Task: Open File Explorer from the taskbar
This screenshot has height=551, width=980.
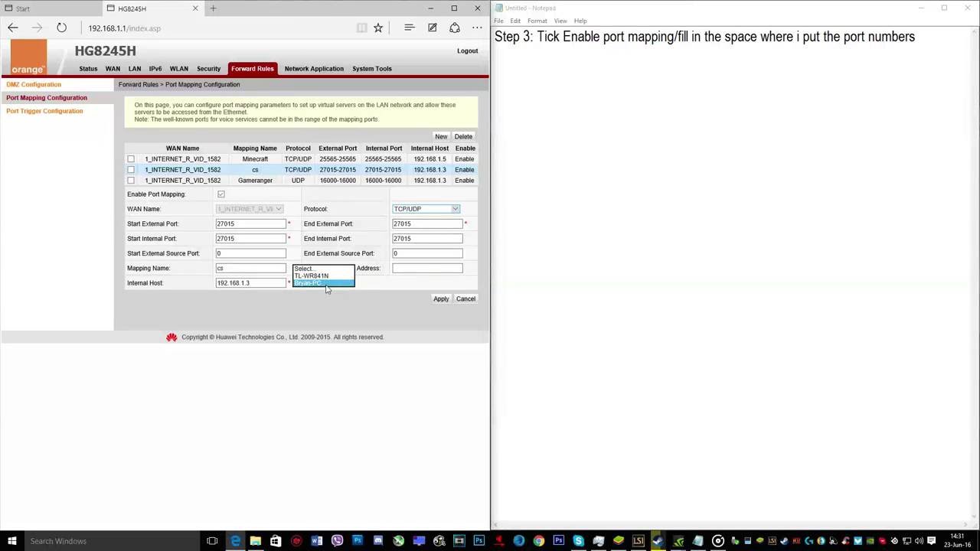Action: pos(256,541)
